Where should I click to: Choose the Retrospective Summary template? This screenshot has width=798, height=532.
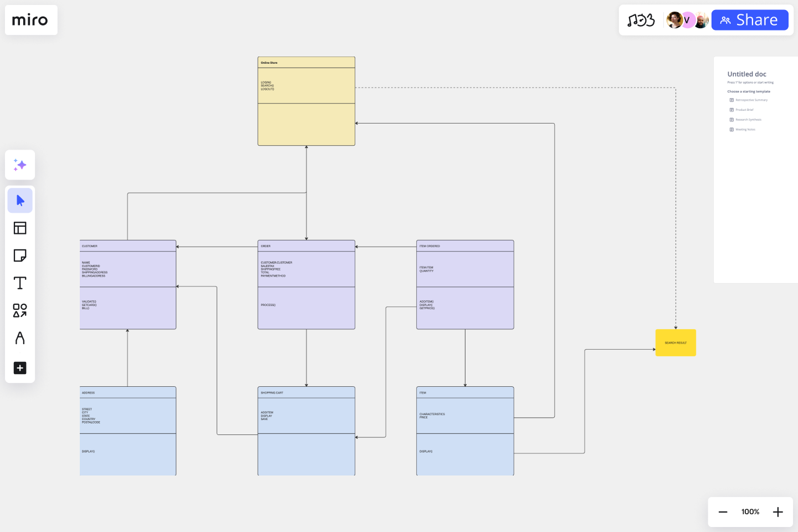[751, 100]
